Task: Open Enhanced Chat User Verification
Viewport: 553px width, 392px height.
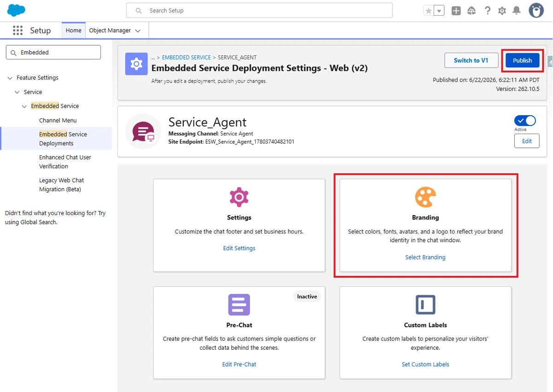Action: (x=65, y=162)
